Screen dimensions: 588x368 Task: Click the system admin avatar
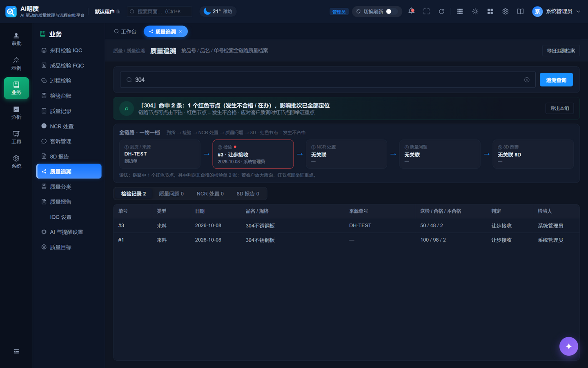(x=537, y=11)
